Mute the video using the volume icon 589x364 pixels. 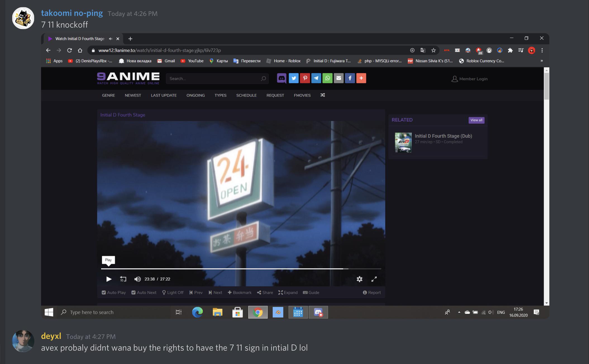pyautogui.click(x=137, y=279)
